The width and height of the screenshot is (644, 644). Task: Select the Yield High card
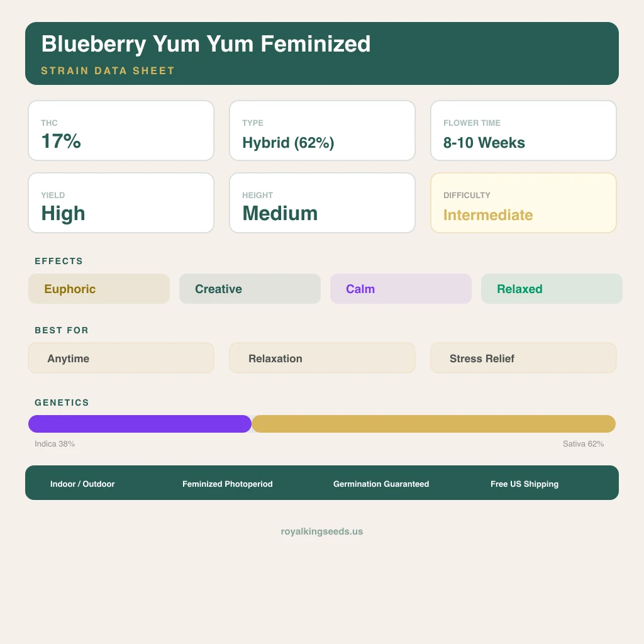coord(121,203)
